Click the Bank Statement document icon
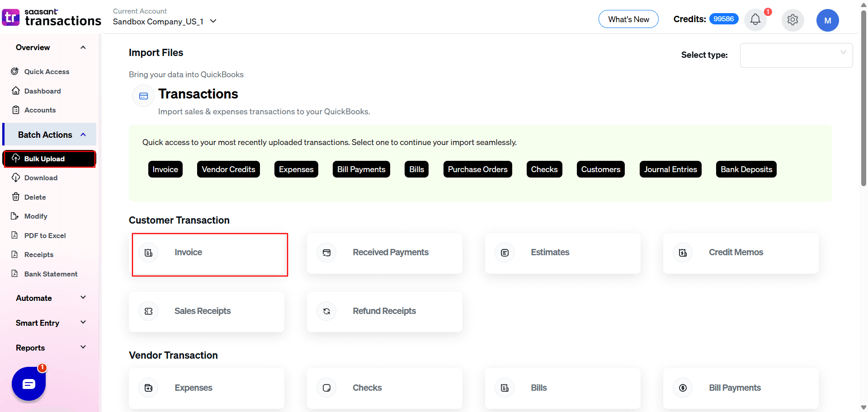Image resolution: width=868 pixels, height=412 pixels. (15, 273)
